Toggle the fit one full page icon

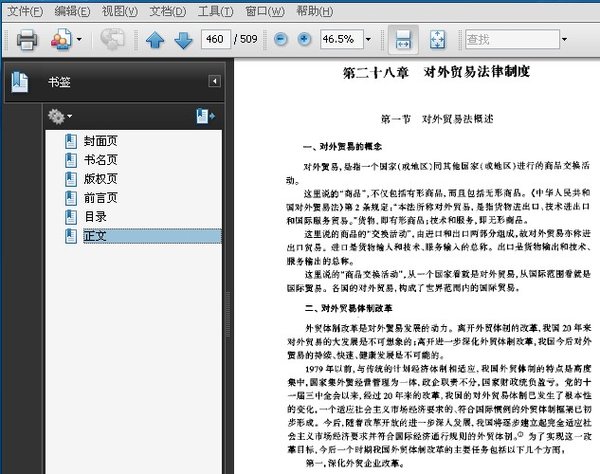pyautogui.click(x=437, y=39)
